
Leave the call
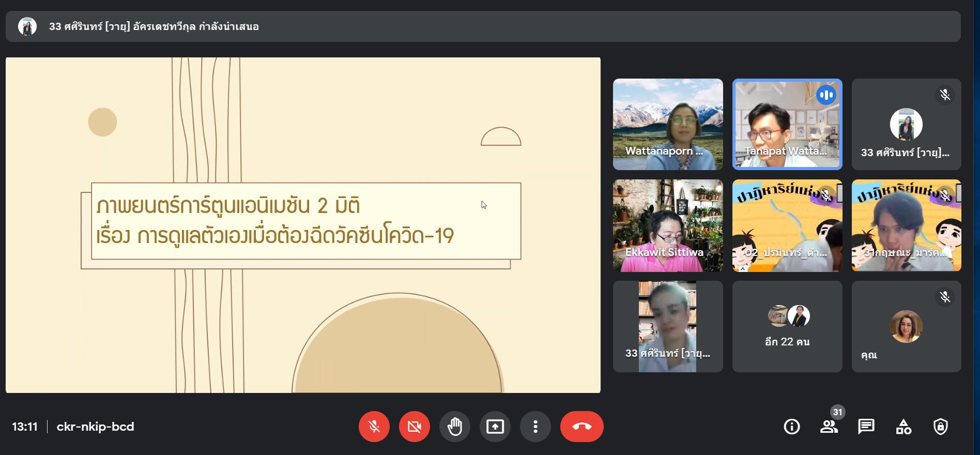(581, 427)
